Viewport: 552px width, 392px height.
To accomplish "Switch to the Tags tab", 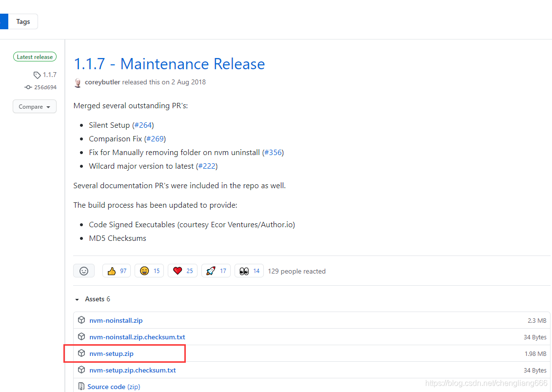I will pyautogui.click(x=23, y=21).
